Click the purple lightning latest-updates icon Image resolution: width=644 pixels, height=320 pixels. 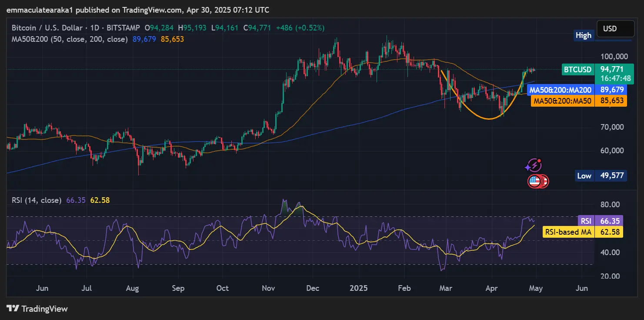click(534, 165)
